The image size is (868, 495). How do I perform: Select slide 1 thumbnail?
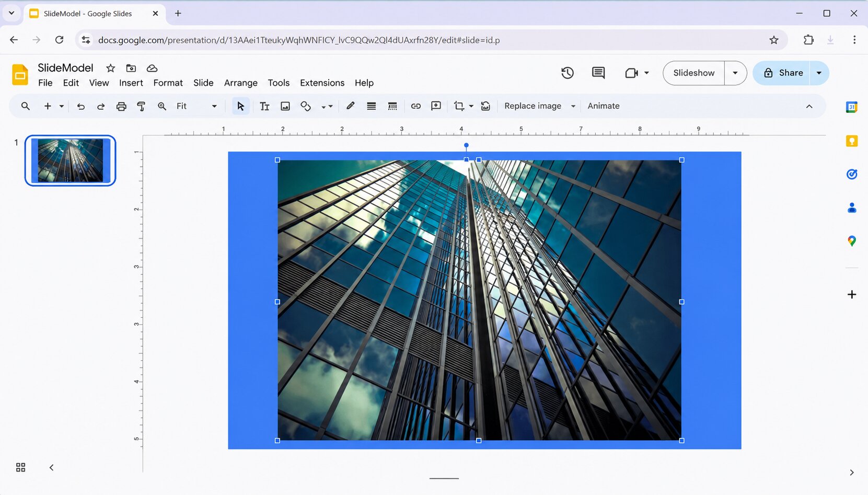(70, 160)
